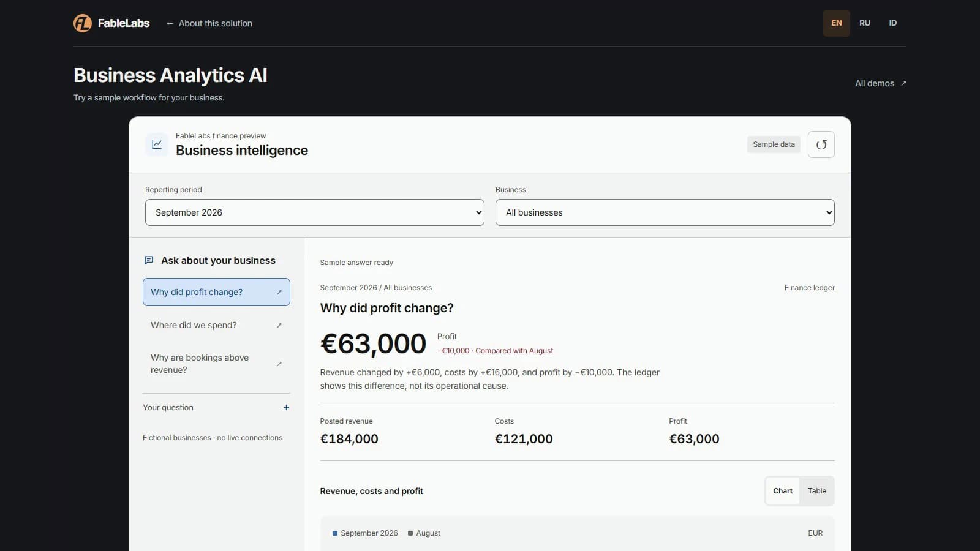
Task: Click the Revenue, costs and profit heading
Action: pyautogui.click(x=372, y=491)
